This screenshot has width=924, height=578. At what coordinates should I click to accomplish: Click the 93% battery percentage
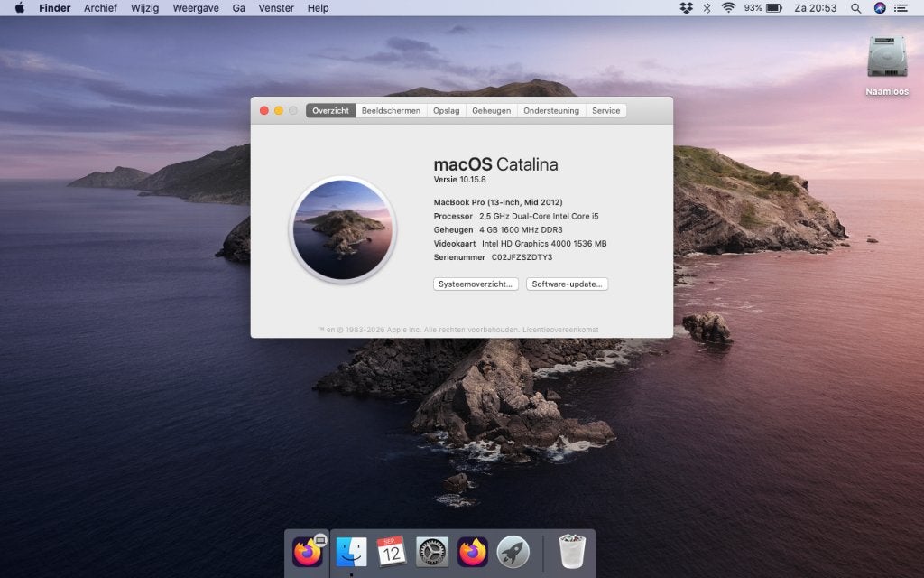click(x=753, y=7)
